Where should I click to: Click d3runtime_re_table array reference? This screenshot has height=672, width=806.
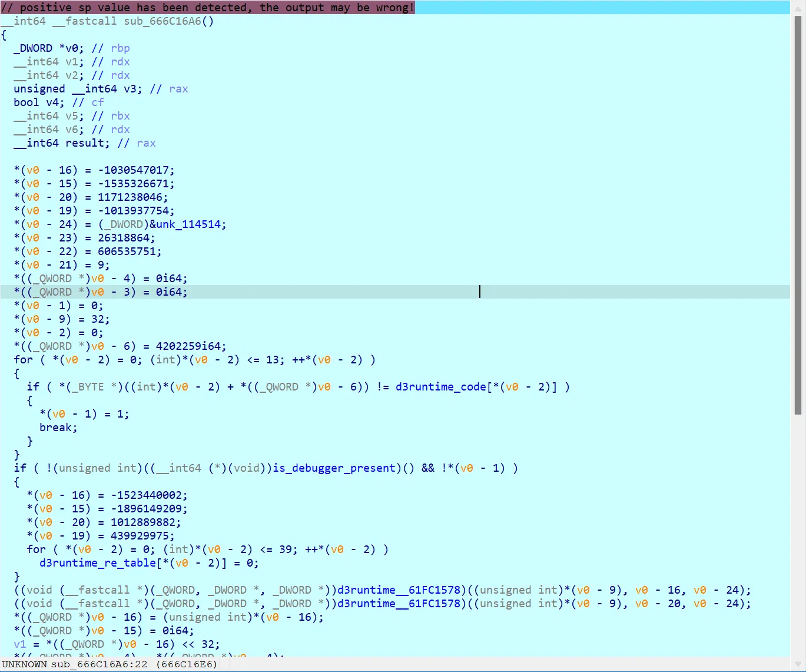[x=98, y=563]
